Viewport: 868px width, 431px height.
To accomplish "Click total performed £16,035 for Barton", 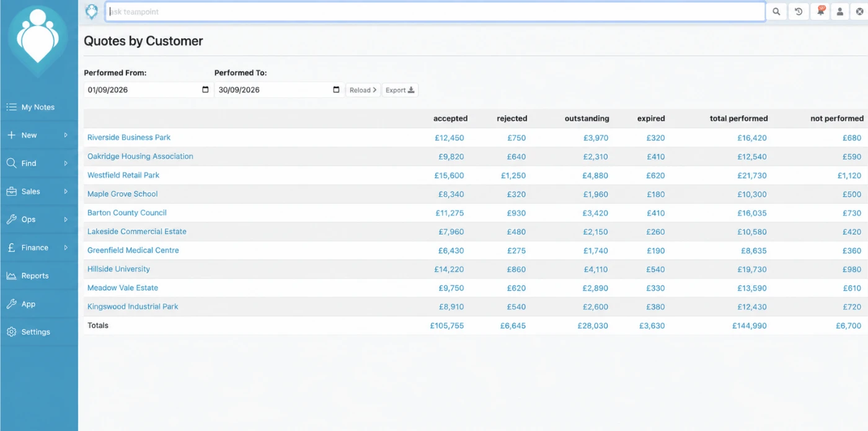I will tap(752, 213).
